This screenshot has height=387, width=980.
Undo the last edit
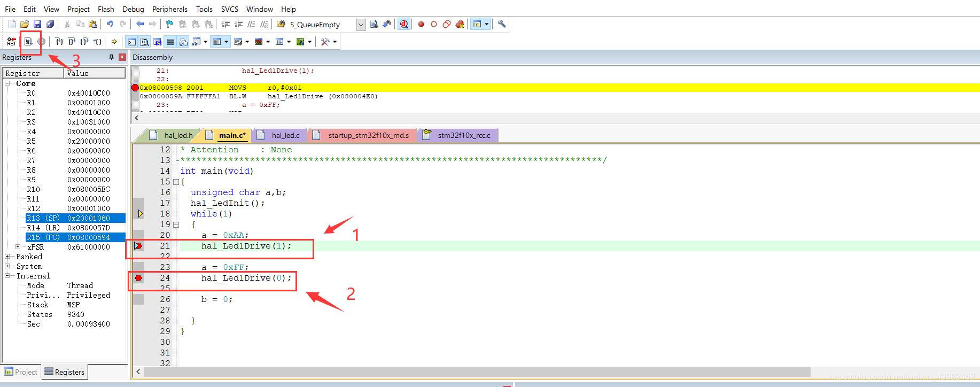tap(110, 24)
